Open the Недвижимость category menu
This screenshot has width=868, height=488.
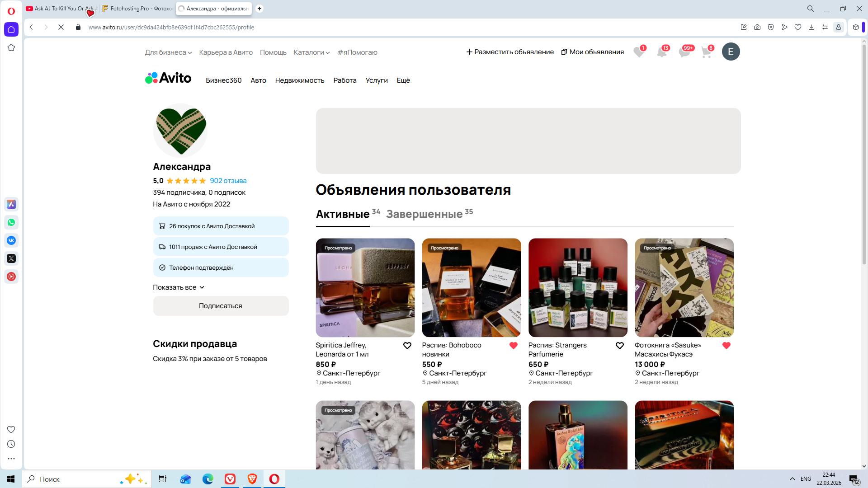299,80
